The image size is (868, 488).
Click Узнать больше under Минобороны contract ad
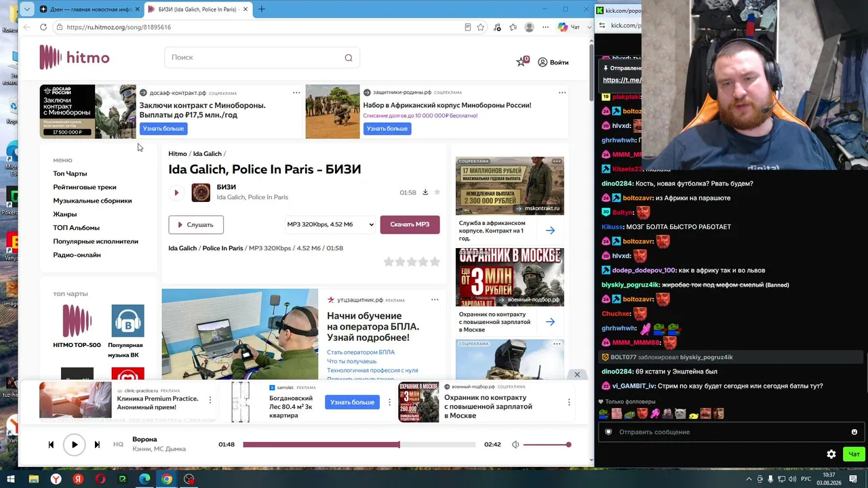coord(163,128)
